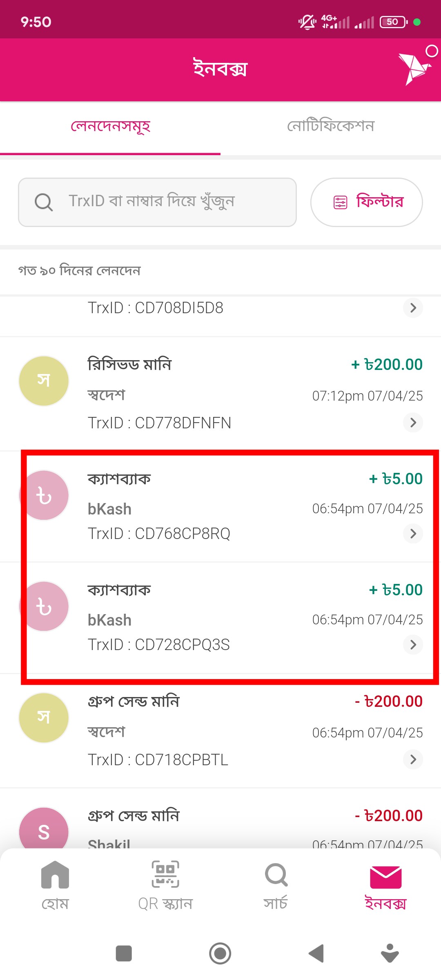
Task: Select the লেনদেনসমূহ tab
Action: click(110, 126)
